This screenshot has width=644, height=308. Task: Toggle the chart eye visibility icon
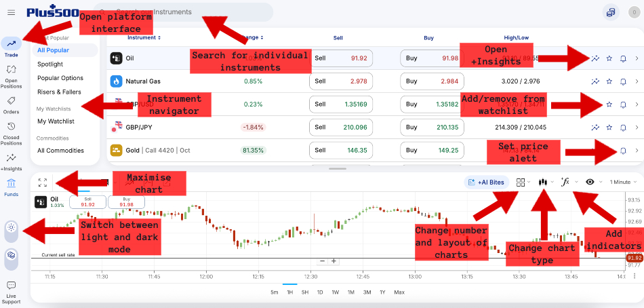coord(590,182)
